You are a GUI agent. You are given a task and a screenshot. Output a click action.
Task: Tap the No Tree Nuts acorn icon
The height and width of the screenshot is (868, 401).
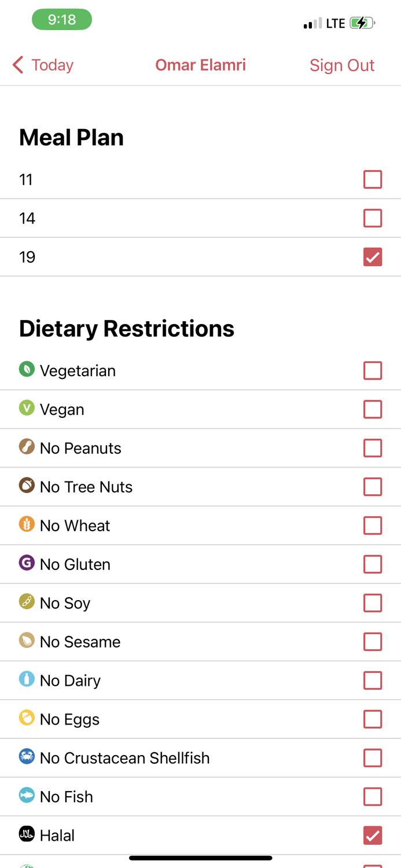tap(27, 486)
